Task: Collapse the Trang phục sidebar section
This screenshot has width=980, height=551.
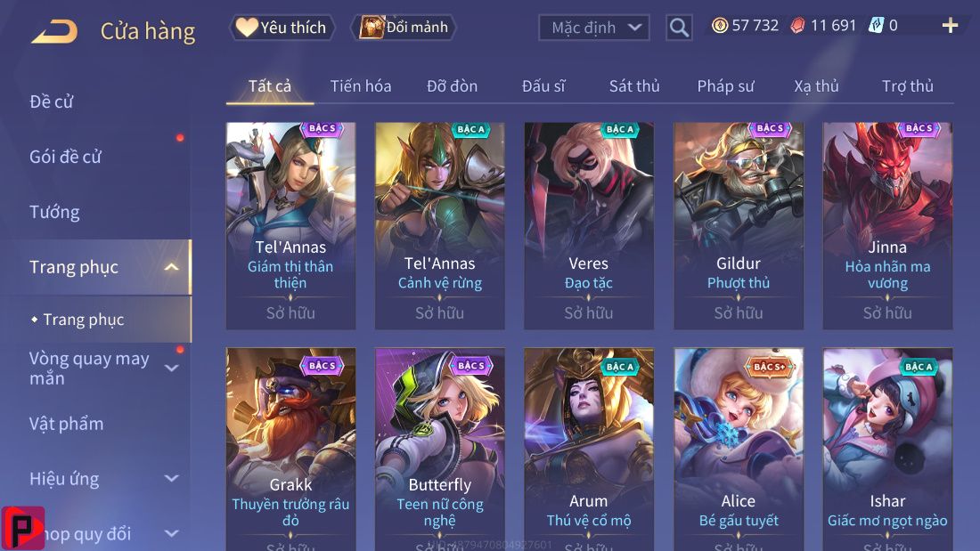Action: coord(171,267)
